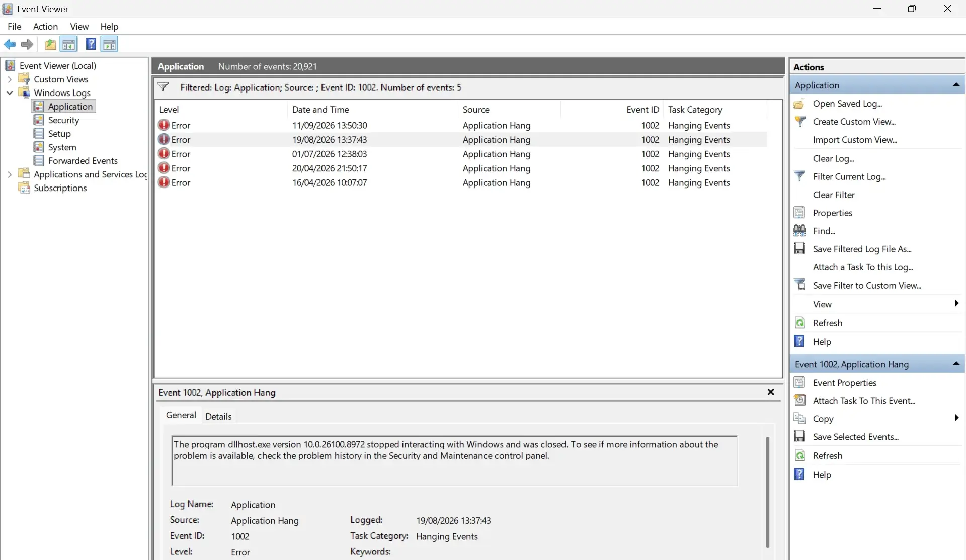Click the filter funnel icon above the list
Viewport: 966px width, 560px height.
pyautogui.click(x=163, y=87)
